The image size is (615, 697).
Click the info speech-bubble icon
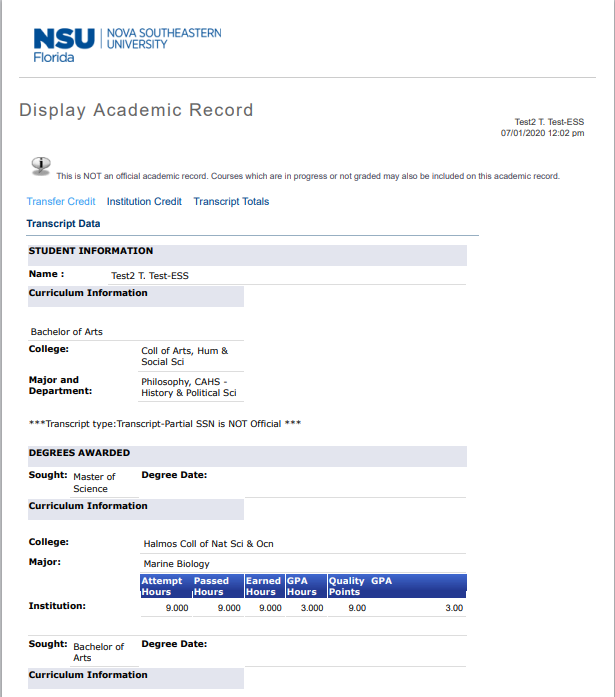(41, 166)
